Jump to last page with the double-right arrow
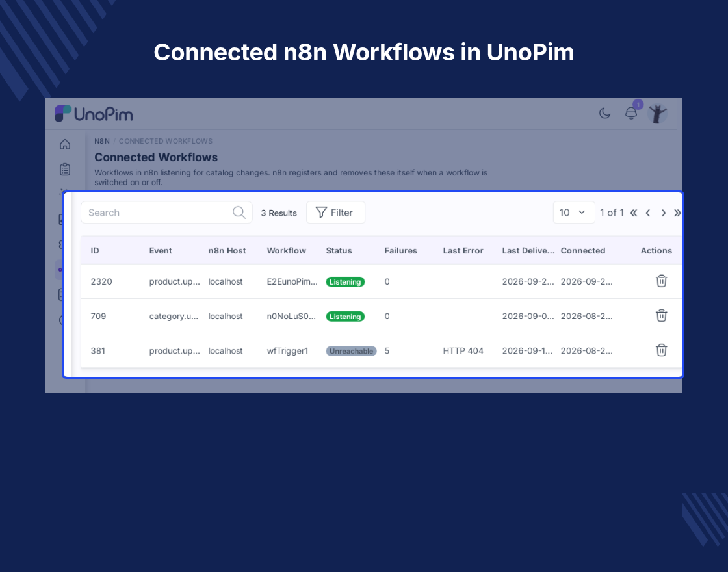Screen dimensions: 728x572 pos(677,213)
